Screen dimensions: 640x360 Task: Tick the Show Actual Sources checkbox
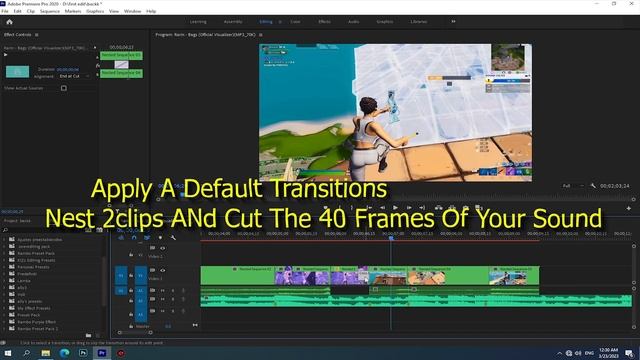[x=64, y=88]
